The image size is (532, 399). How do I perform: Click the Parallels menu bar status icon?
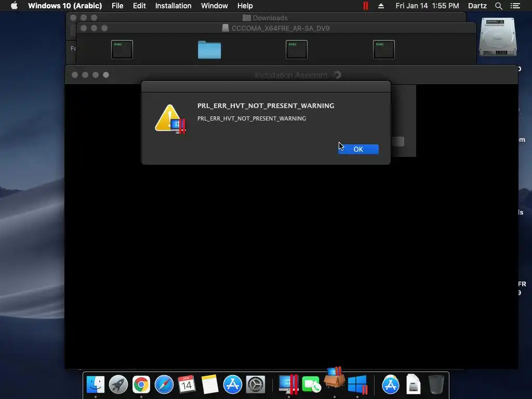tap(365, 6)
